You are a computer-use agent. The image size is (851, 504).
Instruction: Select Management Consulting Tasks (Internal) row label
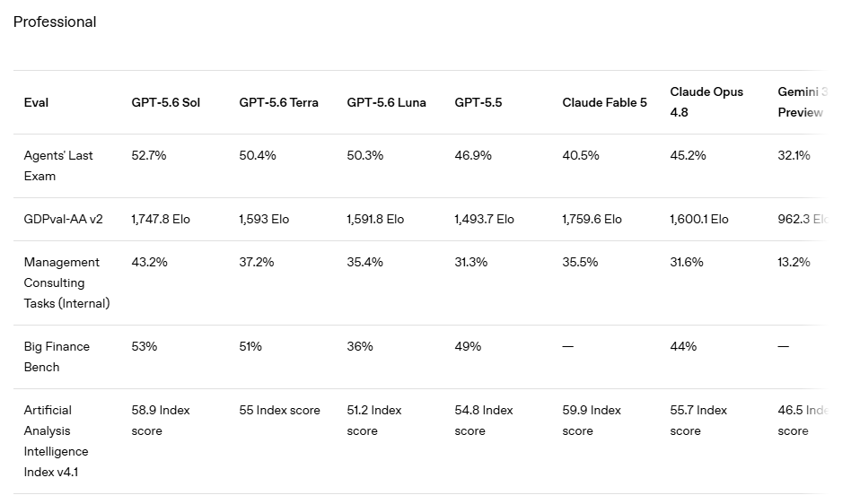click(x=66, y=282)
